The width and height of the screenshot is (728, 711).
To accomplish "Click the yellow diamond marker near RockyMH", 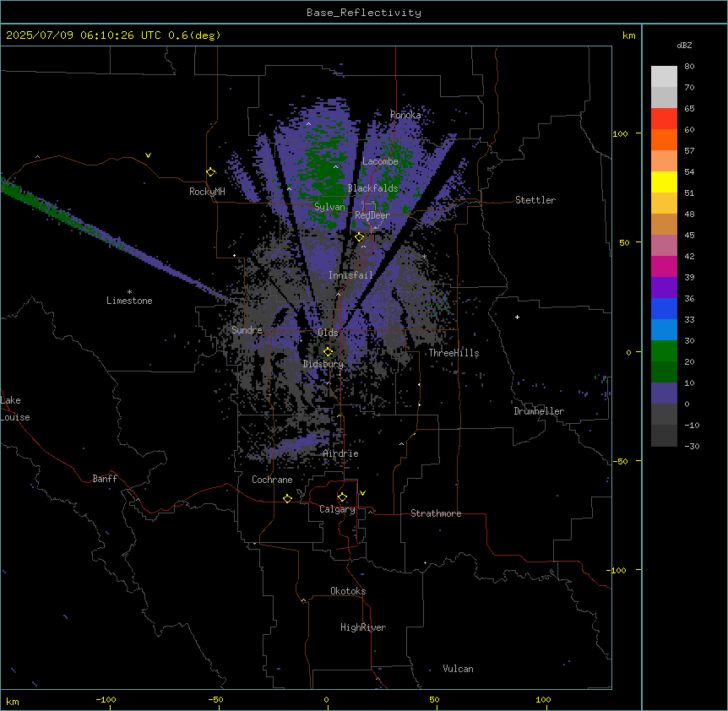I will pos(211,172).
